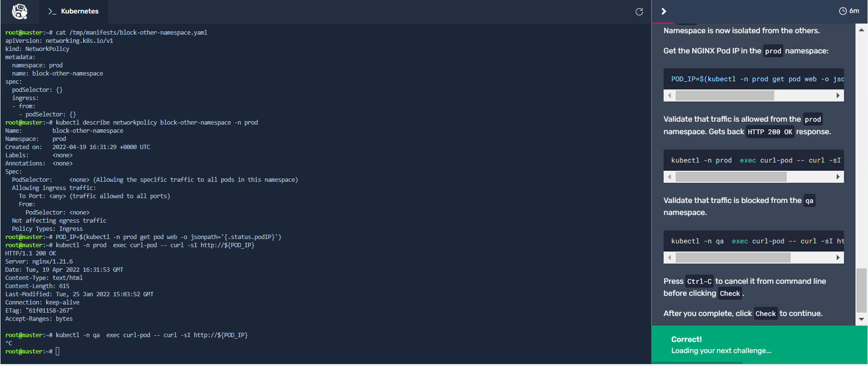The image size is (868, 366).
Task: Click POD_IP code block horizontal scrollbar
Action: tap(725, 96)
